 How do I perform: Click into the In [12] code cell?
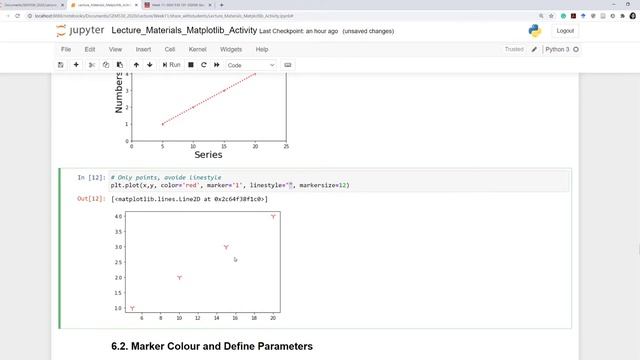(x=339, y=181)
